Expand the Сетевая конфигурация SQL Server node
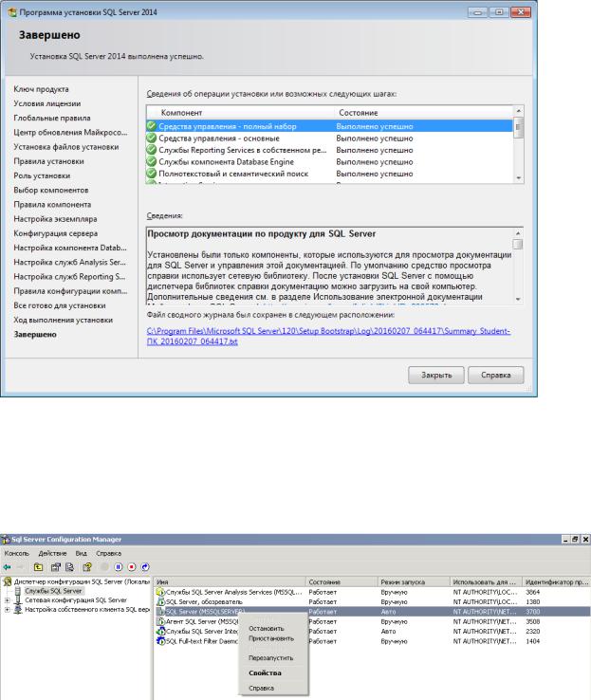591x700 pixels. (7, 600)
